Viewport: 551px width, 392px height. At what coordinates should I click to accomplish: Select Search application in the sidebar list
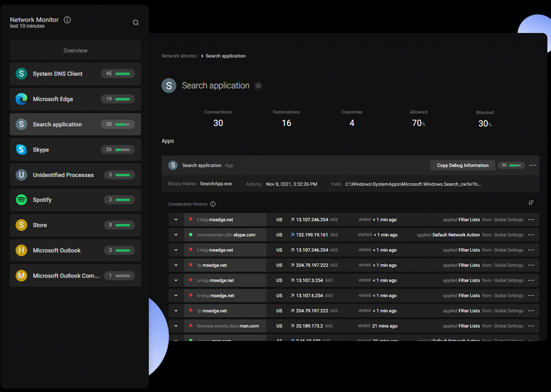click(75, 124)
